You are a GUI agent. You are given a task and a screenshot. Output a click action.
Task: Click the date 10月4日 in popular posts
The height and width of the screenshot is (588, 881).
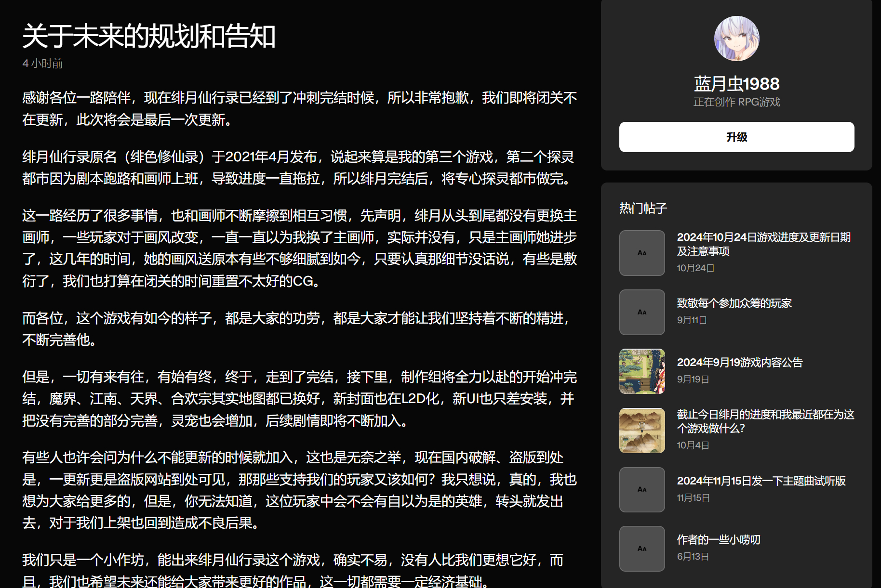point(693,445)
